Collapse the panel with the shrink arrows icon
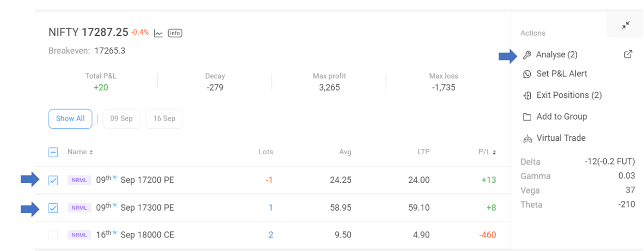This screenshot has height=251, width=644. tap(626, 25)
